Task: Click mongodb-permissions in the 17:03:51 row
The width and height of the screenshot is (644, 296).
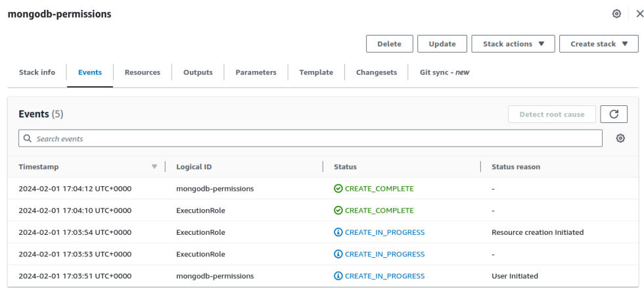Action: pos(215,276)
